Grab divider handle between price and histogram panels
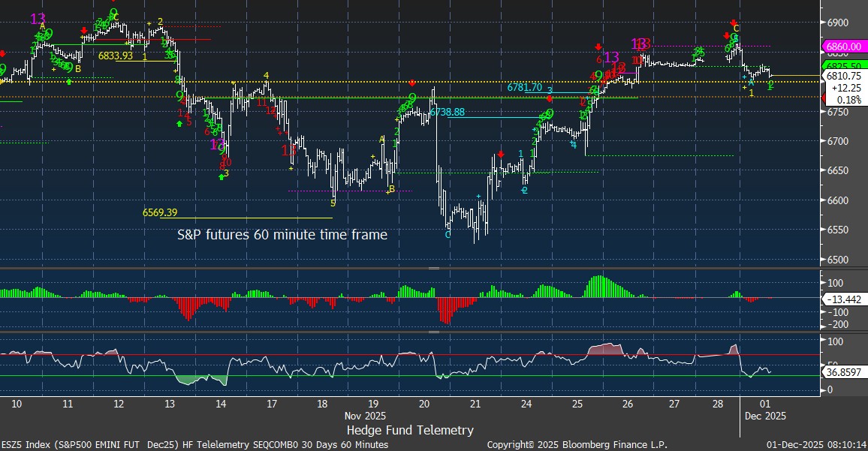Image resolution: width=868 pixels, height=451 pixels. tap(433, 268)
